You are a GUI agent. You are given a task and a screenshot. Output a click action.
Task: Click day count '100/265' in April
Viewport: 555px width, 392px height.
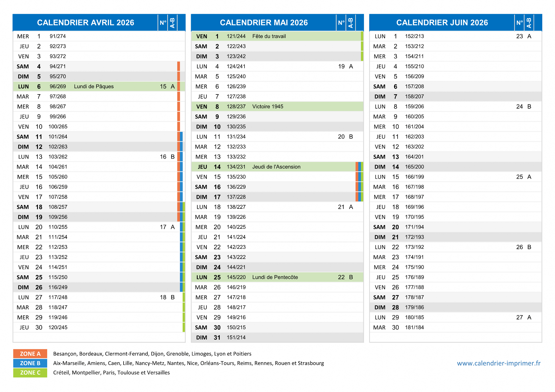58,126
